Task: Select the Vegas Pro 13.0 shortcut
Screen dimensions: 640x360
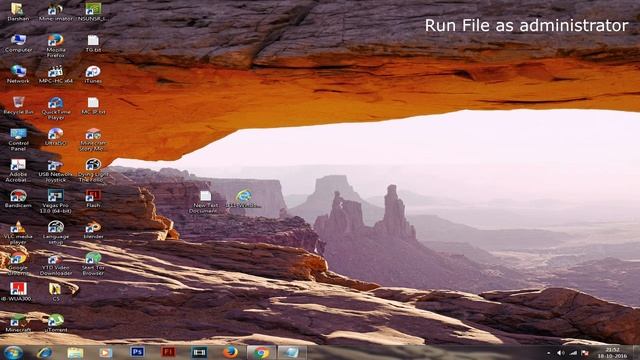Action: pos(56,202)
